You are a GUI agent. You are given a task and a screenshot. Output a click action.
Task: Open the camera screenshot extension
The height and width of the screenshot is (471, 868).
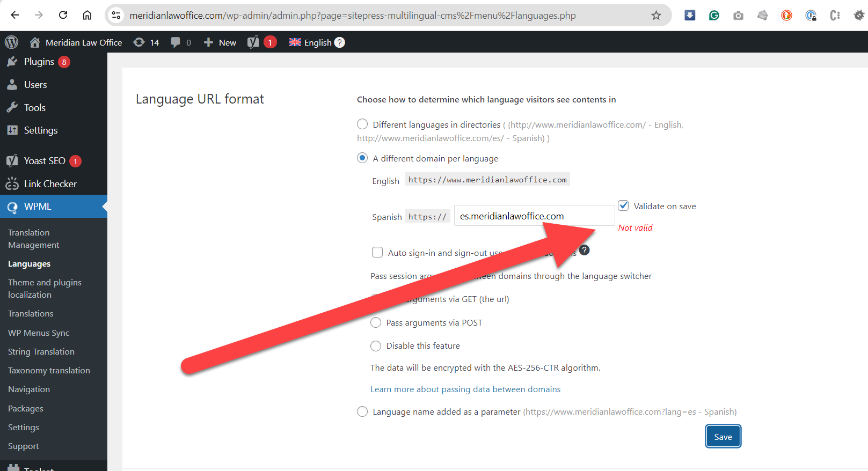(738, 16)
